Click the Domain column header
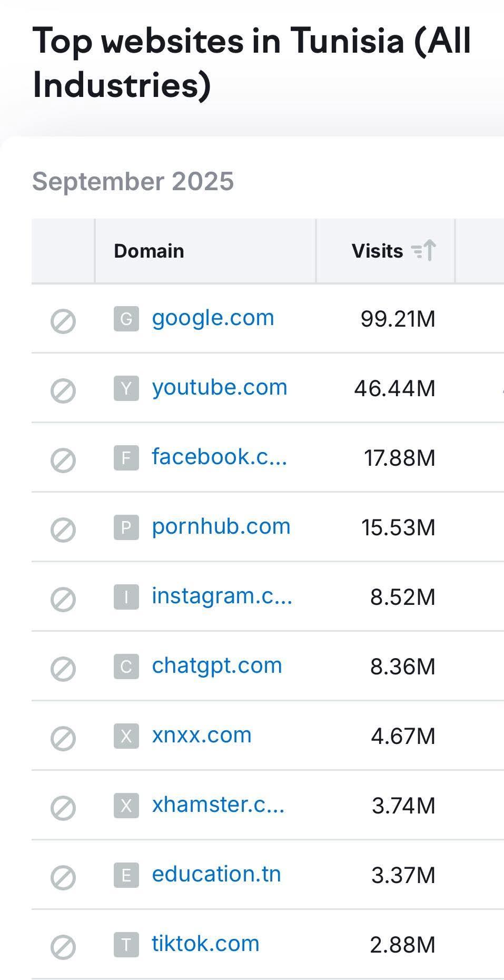 coord(149,251)
